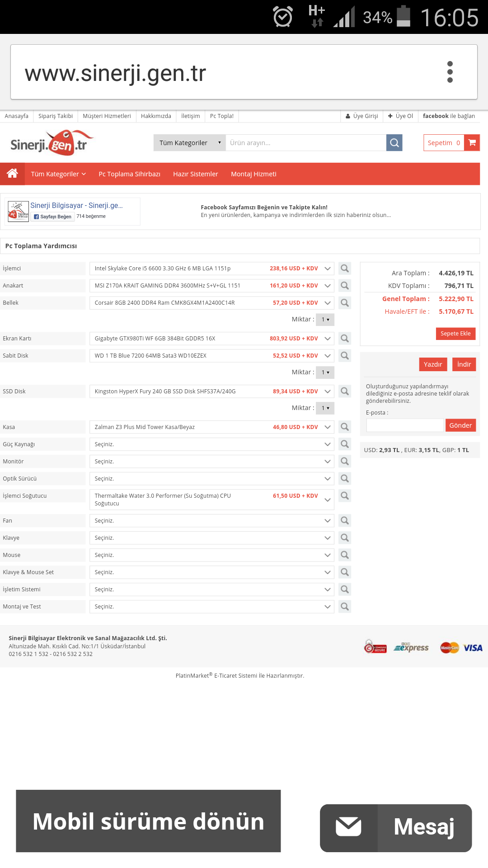The width and height of the screenshot is (488, 868).
Task: Click the Yazdır button
Action: (x=433, y=364)
